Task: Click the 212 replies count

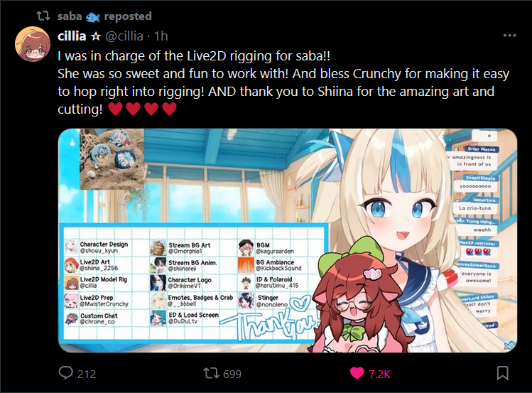Action: pos(87,374)
